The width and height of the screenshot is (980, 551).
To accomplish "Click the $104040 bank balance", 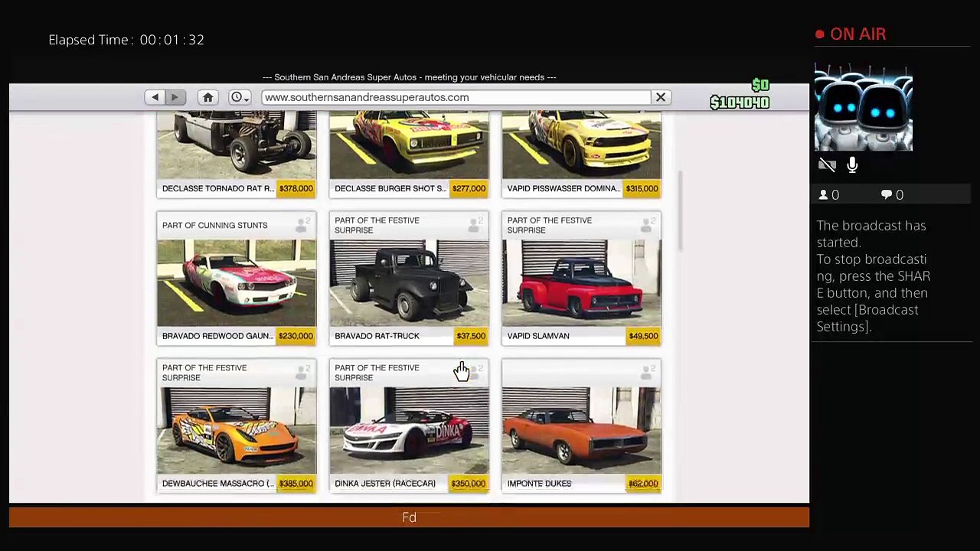I will (x=740, y=103).
